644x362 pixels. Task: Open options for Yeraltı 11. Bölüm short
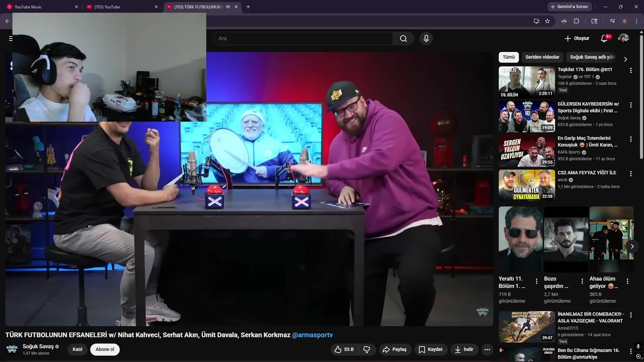click(x=537, y=282)
